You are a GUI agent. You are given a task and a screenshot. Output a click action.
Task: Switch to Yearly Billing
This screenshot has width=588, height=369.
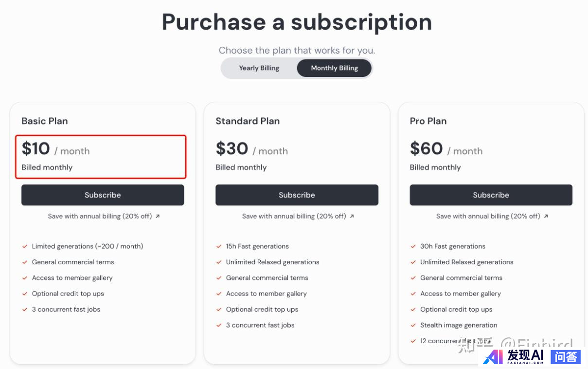point(259,68)
